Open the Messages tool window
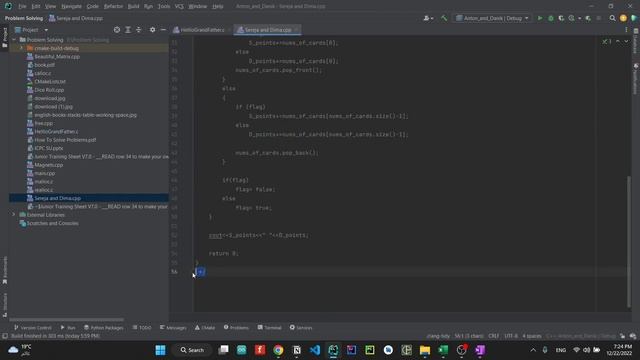640x360 pixels. [173, 327]
